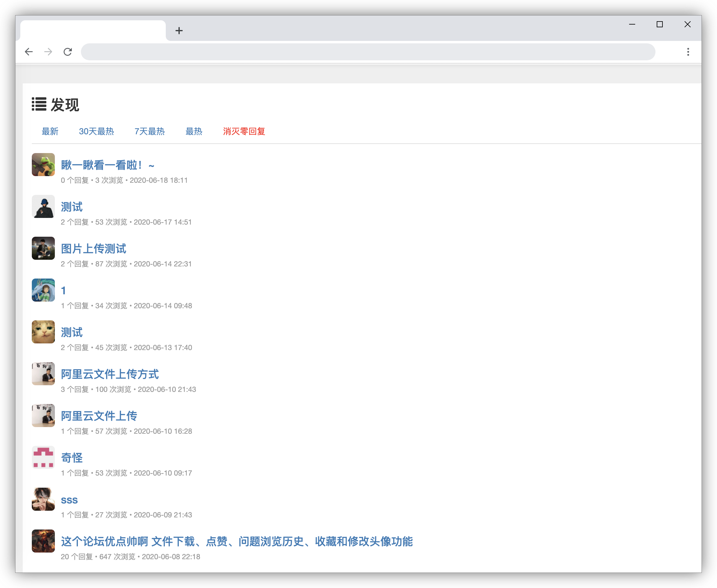Open the 阿里云文件上传方式 post
The image size is (717, 588).
[110, 374]
